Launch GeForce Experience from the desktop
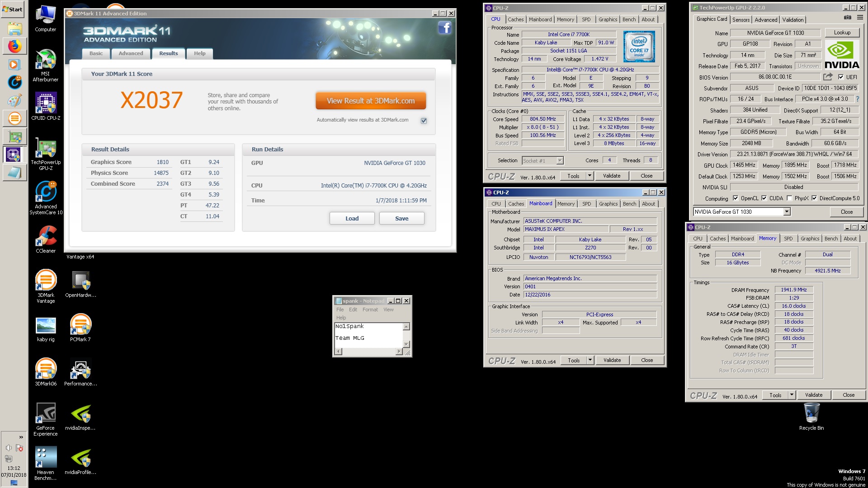The width and height of the screenshot is (868, 488). click(x=46, y=419)
